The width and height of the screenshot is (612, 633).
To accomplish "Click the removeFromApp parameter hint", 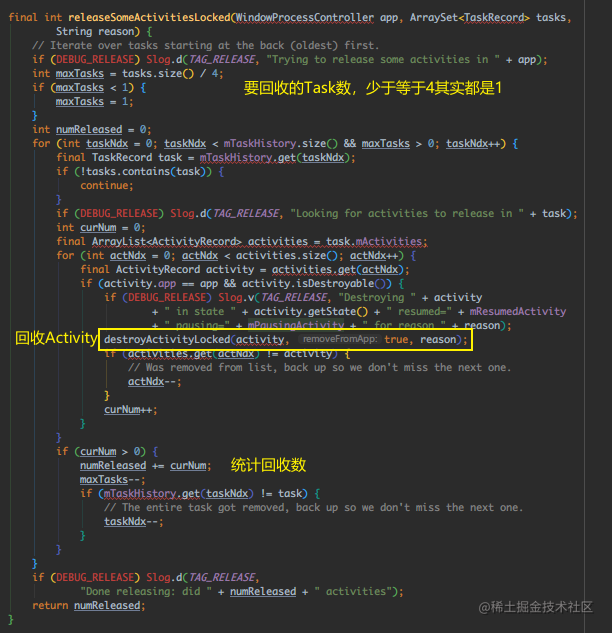I will pyautogui.click(x=340, y=339).
